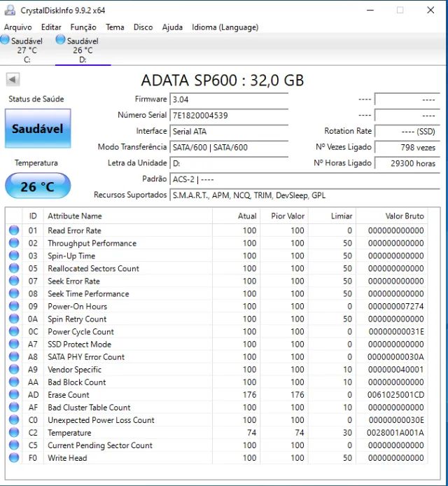Screen dimensions: 448x486
Task: Select the Unexpected Power Loss raw value 00000000030E
Action: pyautogui.click(x=396, y=420)
